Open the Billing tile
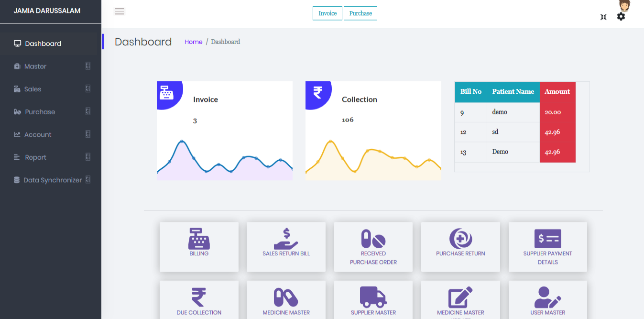 click(199, 247)
